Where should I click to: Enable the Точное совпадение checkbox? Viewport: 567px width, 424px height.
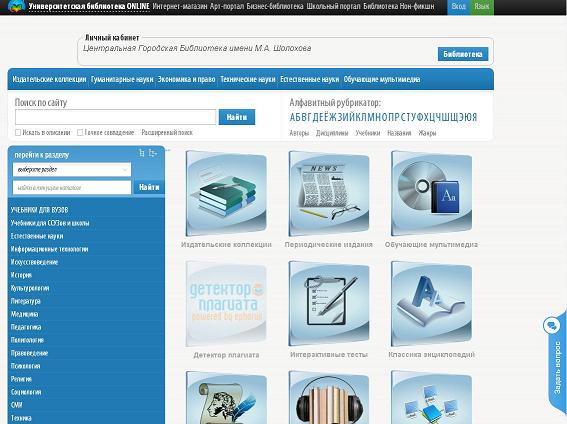(80, 133)
